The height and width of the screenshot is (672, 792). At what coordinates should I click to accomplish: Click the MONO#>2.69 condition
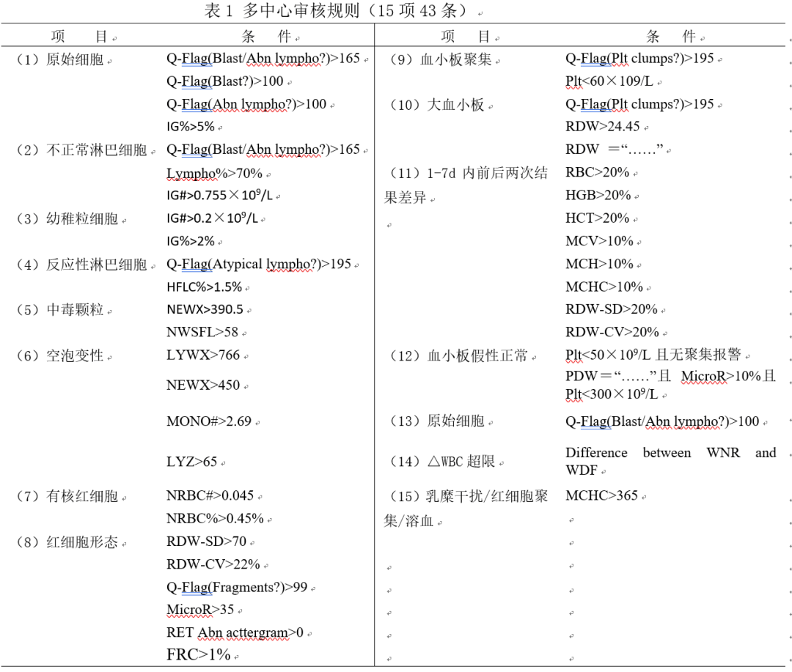pos(208,421)
